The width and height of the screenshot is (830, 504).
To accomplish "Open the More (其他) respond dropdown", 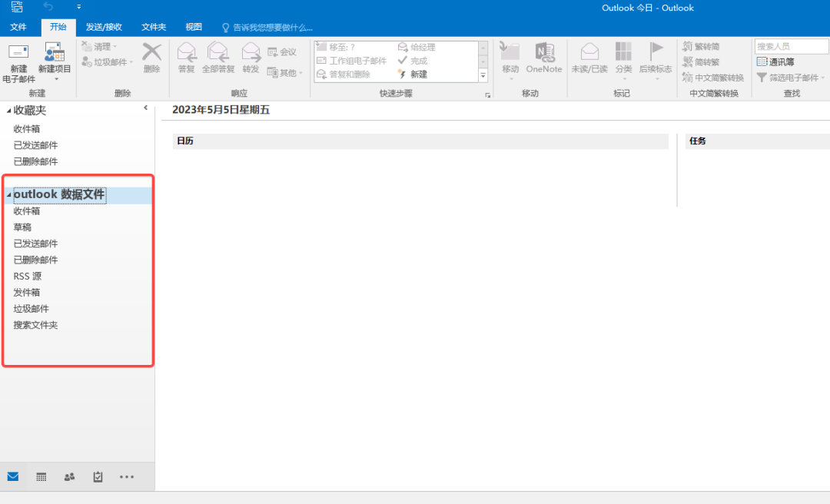I will (285, 72).
